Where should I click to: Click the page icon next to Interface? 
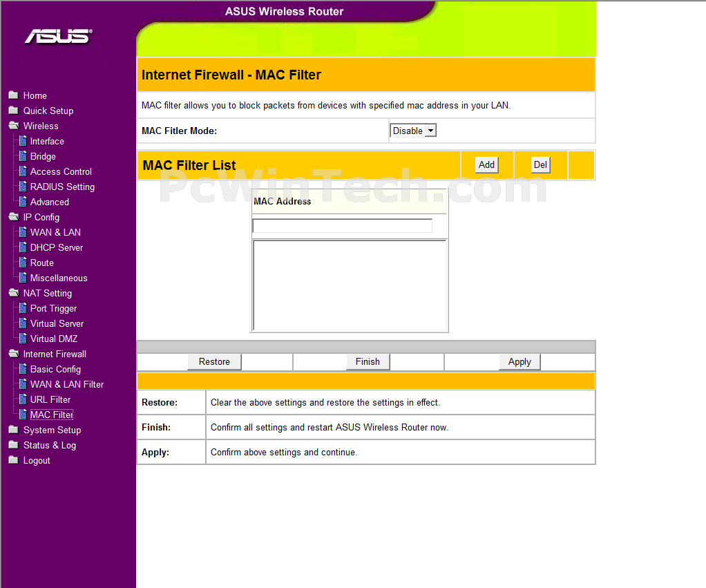pyautogui.click(x=23, y=141)
